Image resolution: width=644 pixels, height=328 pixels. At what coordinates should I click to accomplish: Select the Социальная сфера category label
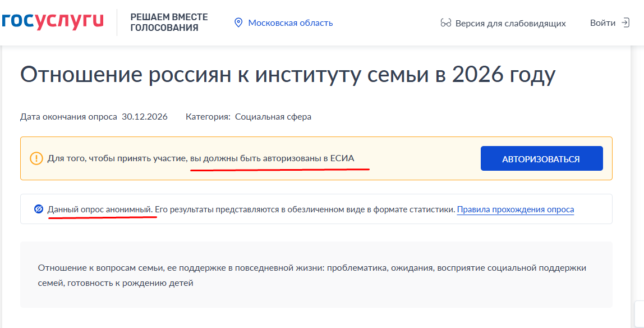click(x=273, y=117)
